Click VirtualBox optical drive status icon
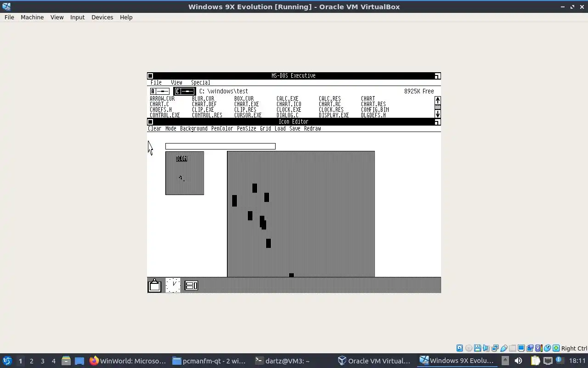Image resolution: width=588 pixels, height=368 pixels. (x=469, y=348)
